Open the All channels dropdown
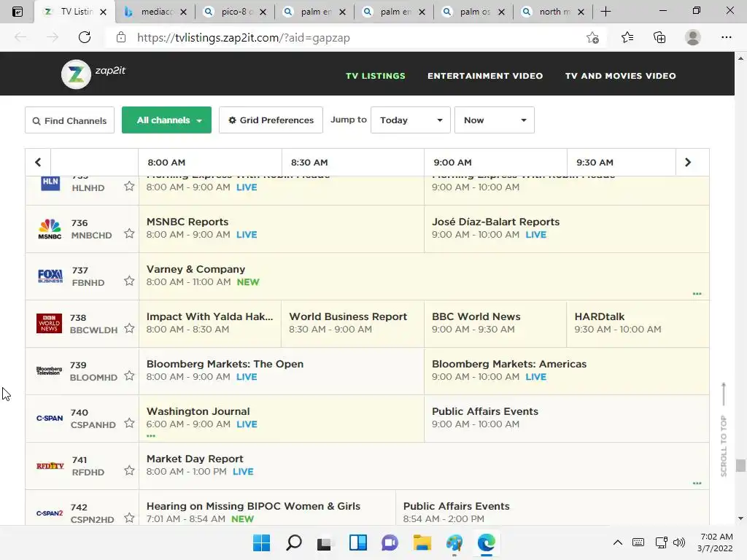 (x=166, y=120)
